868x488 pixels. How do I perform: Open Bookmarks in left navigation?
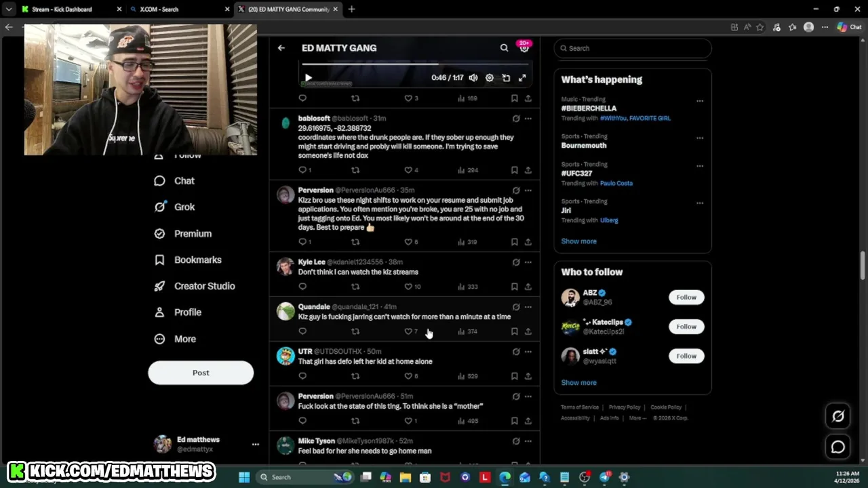(188, 260)
